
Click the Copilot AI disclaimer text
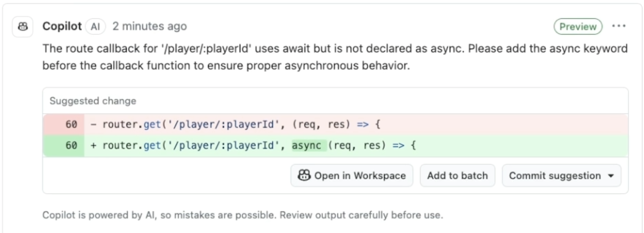click(x=243, y=215)
